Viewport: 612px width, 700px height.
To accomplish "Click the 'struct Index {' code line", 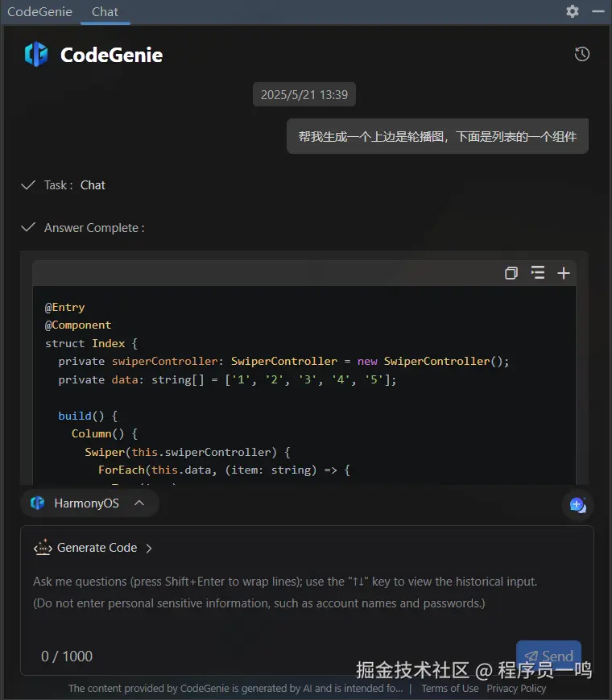I will point(91,343).
